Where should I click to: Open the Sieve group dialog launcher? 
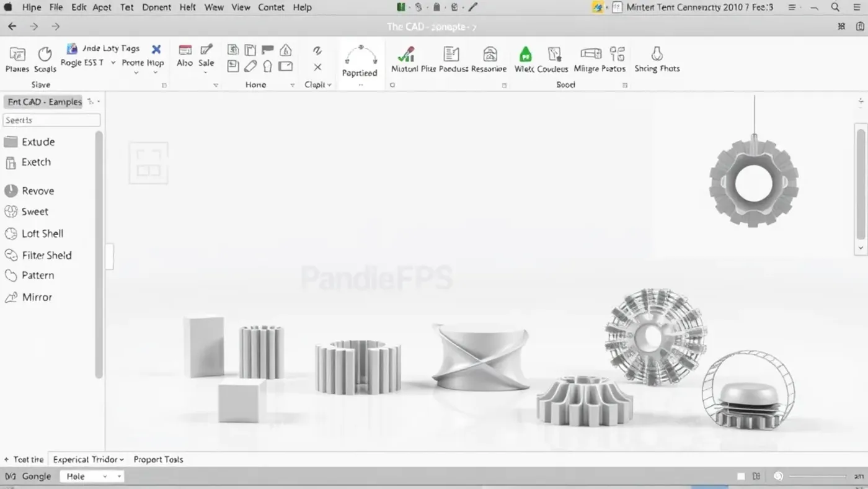(x=164, y=85)
